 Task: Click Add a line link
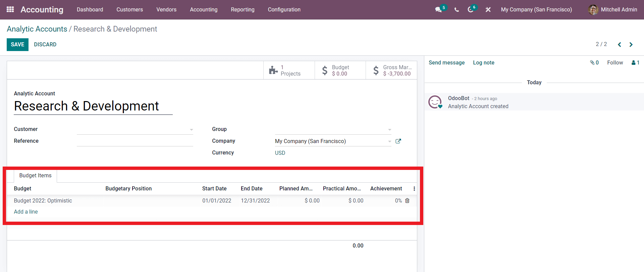coord(26,212)
